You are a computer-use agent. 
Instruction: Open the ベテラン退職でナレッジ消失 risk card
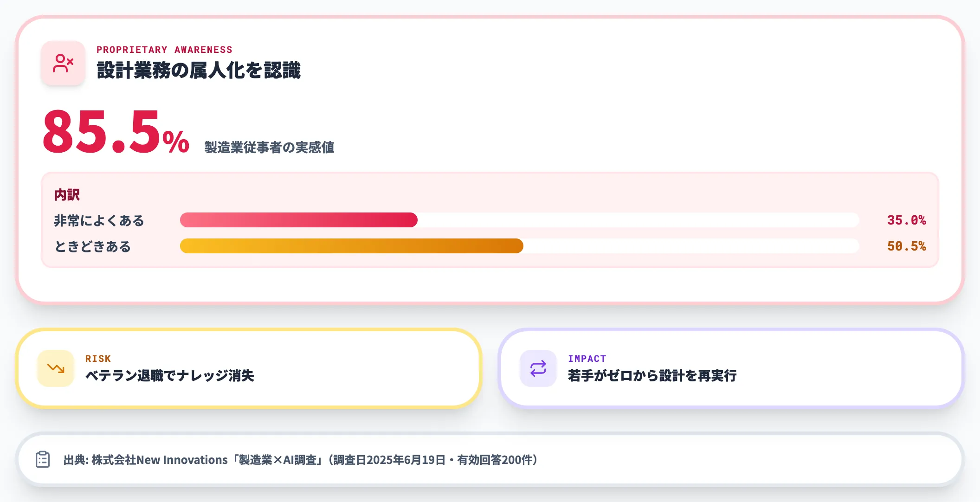[249, 368]
